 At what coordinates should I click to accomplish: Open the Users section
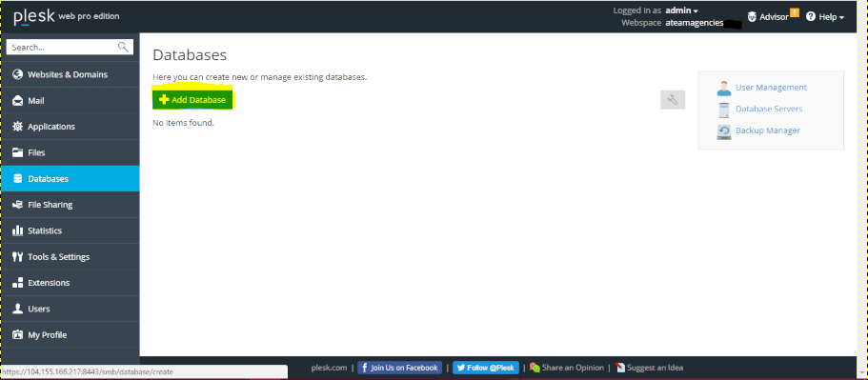click(x=70, y=309)
